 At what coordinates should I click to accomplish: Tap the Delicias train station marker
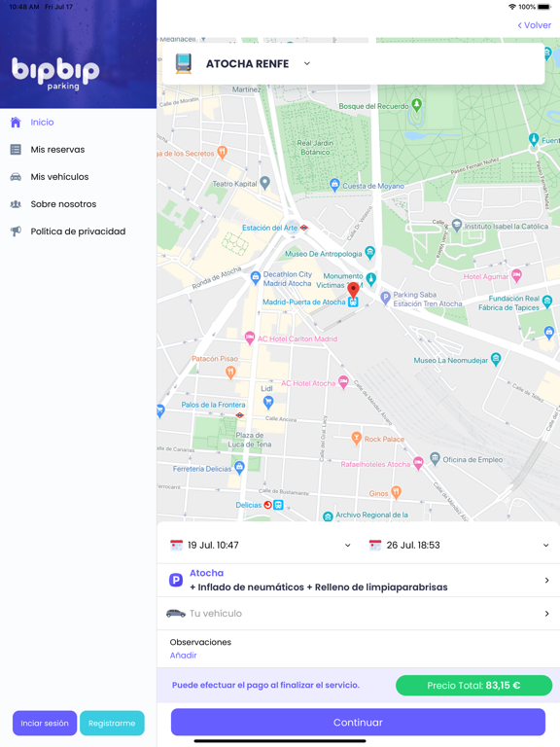pos(278,505)
